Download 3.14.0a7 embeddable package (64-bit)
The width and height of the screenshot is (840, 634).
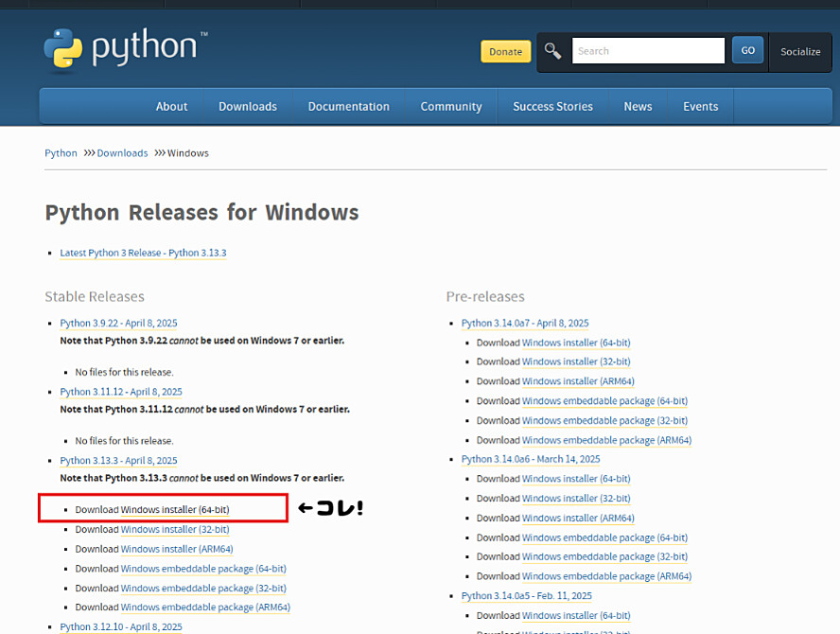coord(604,401)
